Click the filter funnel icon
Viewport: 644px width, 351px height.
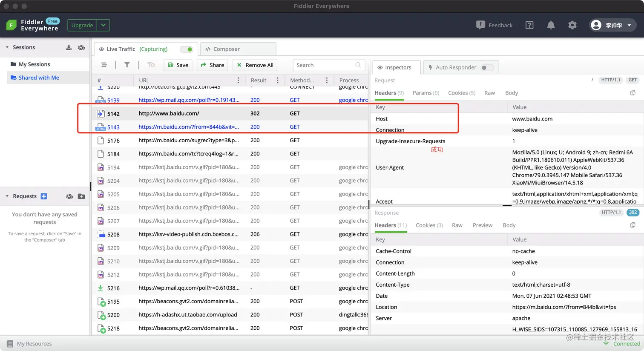pyautogui.click(x=127, y=65)
